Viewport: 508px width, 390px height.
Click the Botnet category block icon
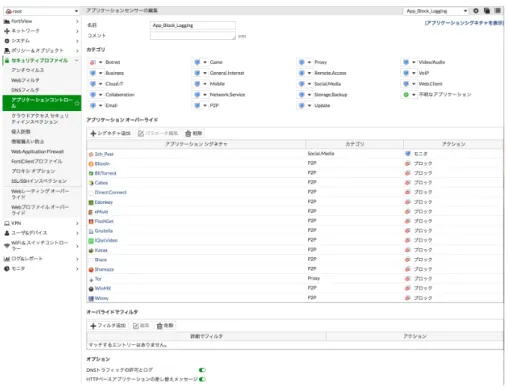tap(93, 62)
